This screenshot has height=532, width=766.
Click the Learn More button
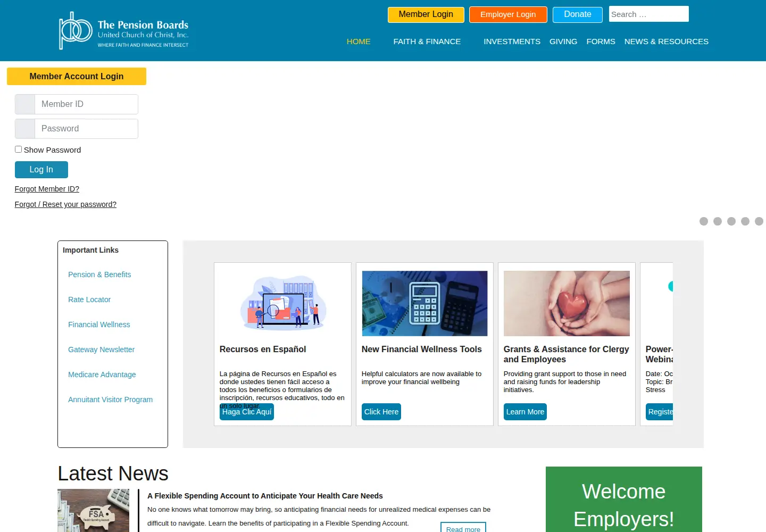(525, 412)
